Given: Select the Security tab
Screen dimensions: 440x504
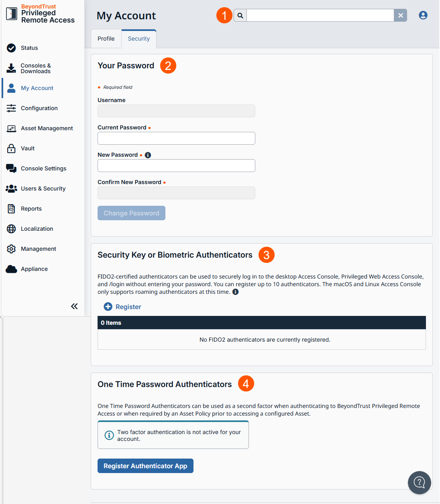Looking at the screenshot, I should click(139, 38).
